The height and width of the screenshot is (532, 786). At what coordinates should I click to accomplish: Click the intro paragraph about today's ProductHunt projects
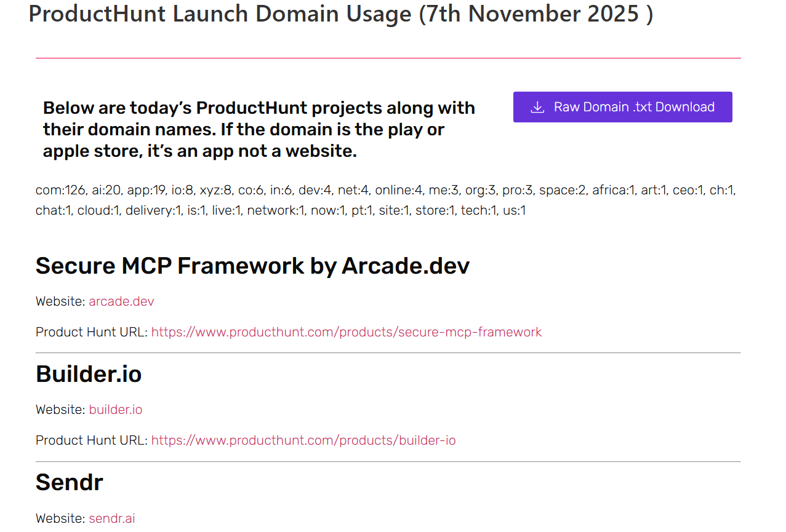tap(259, 129)
